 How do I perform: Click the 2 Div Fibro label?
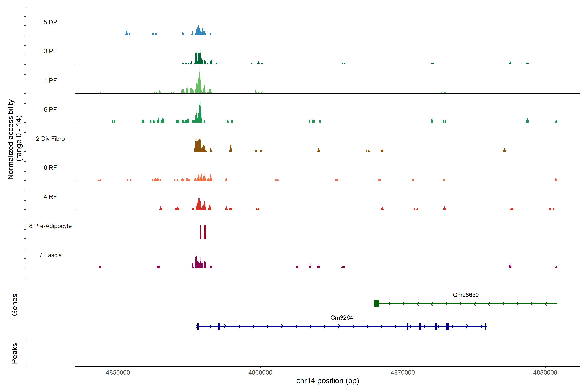point(50,139)
